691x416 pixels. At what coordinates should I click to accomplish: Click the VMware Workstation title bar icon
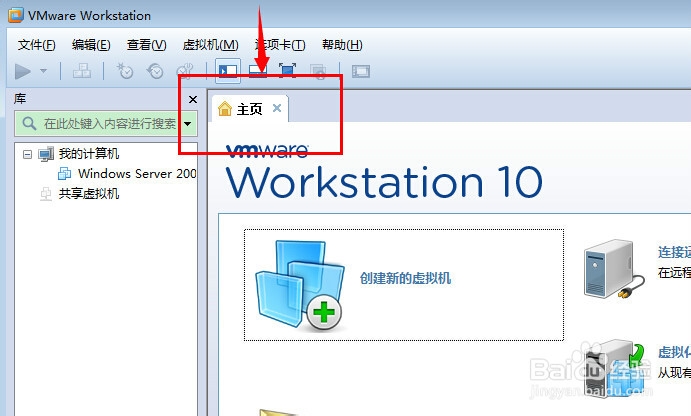click(x=16, y=15)
